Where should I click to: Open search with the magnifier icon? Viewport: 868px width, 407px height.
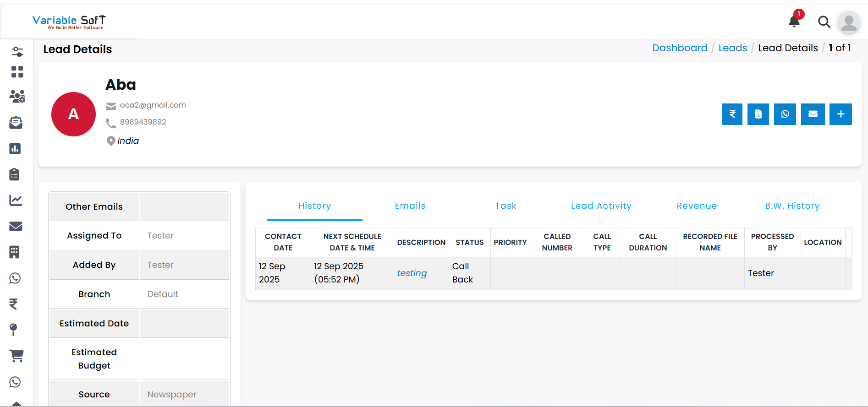click(x=824, y=22)
